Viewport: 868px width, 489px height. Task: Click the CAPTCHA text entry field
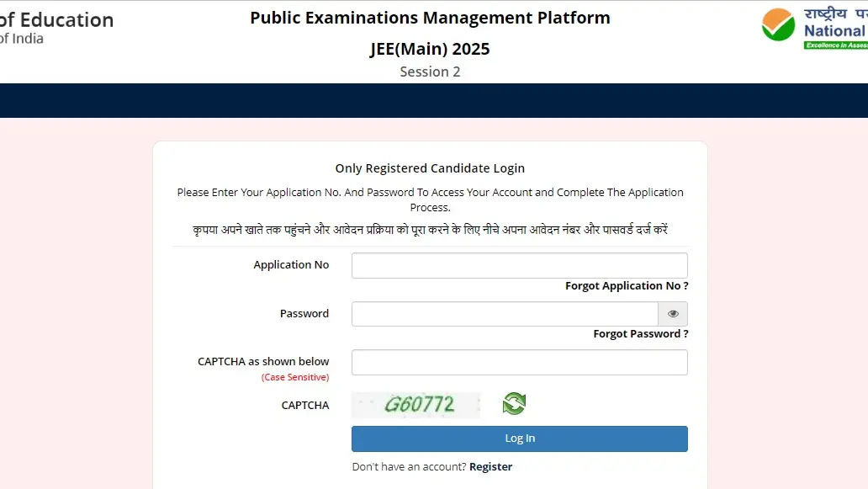(519, 362)
